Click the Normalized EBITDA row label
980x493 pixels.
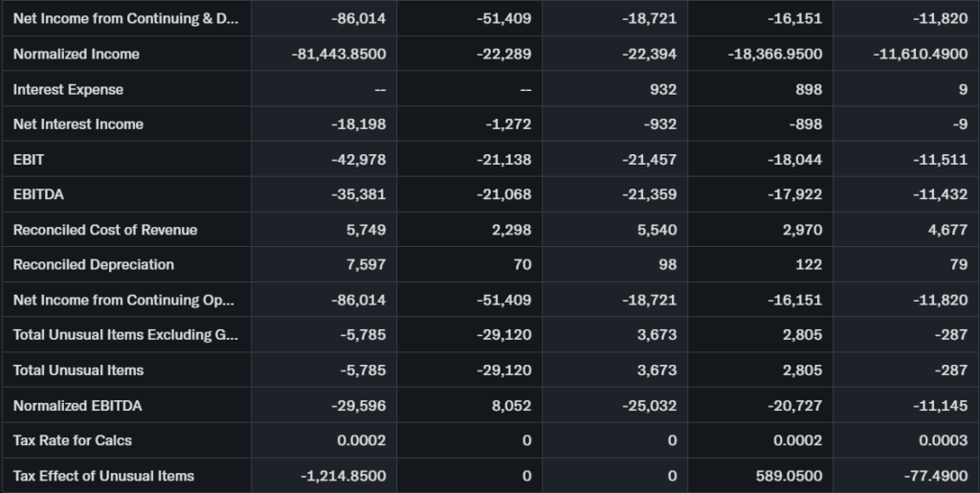78,406
